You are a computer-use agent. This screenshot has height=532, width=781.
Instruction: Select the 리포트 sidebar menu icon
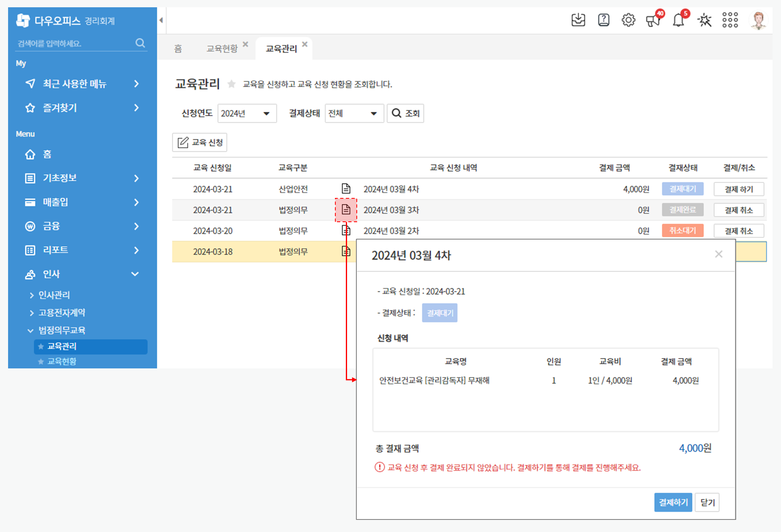pyautogui.click(x=30, y=250)
